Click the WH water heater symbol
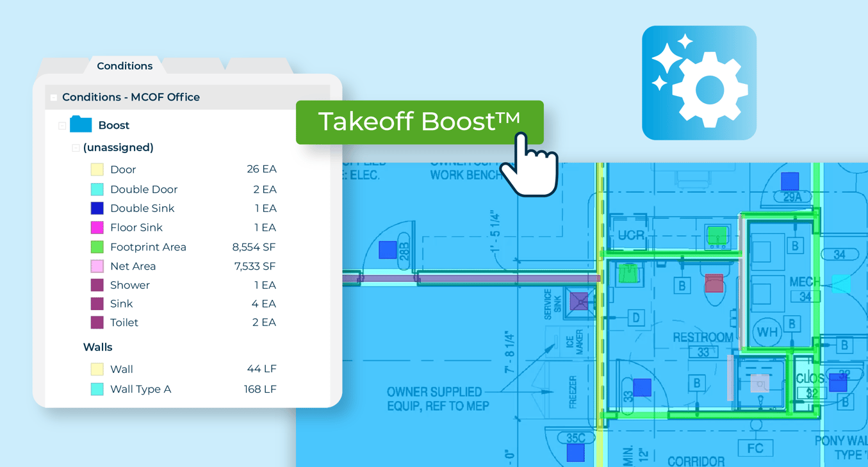The width and height of the screenshot is (868, 467). [766, 332]
